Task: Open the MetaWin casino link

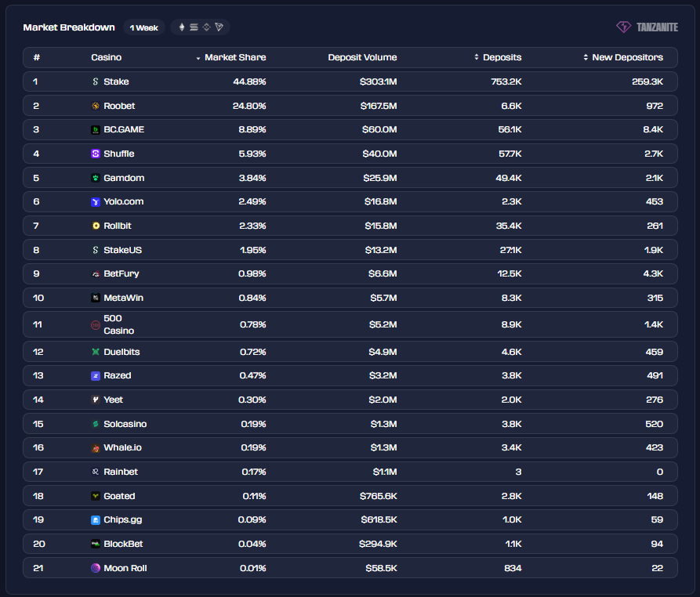Action: coord(123,298)
